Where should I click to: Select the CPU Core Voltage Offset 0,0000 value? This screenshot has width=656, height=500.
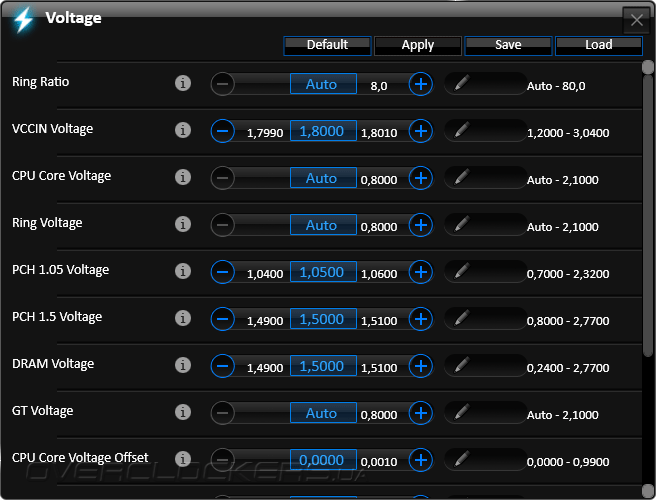point(323,460)
